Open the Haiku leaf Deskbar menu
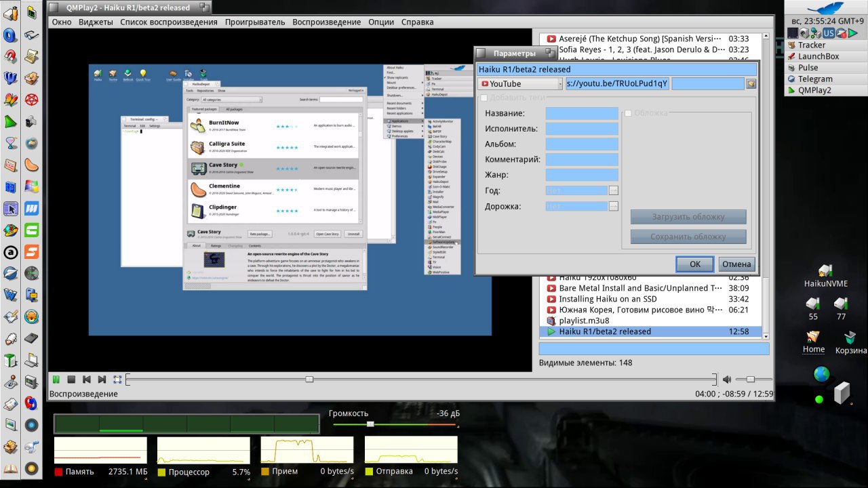 (825, 8)
